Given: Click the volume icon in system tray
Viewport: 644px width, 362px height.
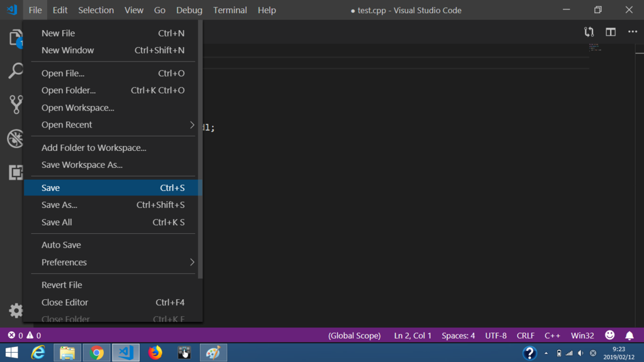Looking at the screenshot, I should coord(580,353).
